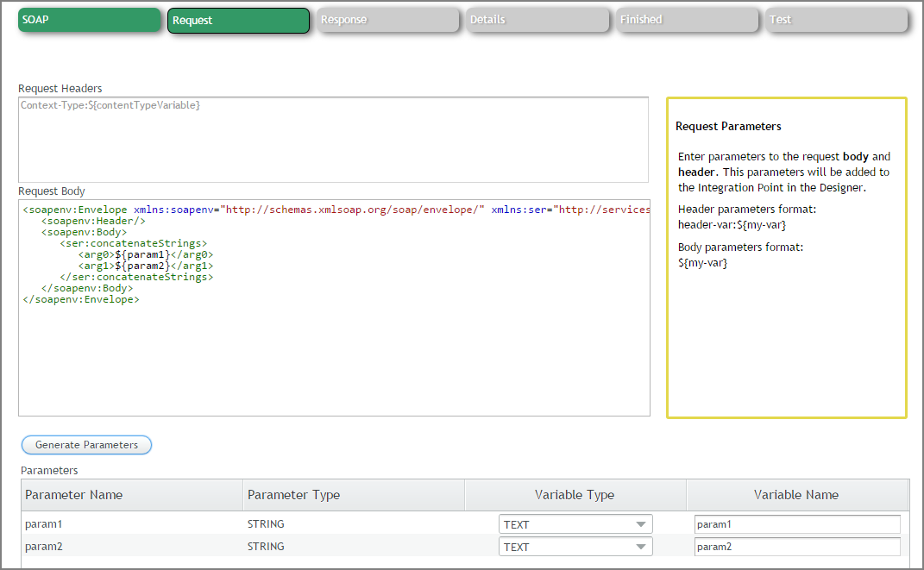Screen dimensions: 924x570
Task: Open the Finished step tab
Action: click(687, 20)
